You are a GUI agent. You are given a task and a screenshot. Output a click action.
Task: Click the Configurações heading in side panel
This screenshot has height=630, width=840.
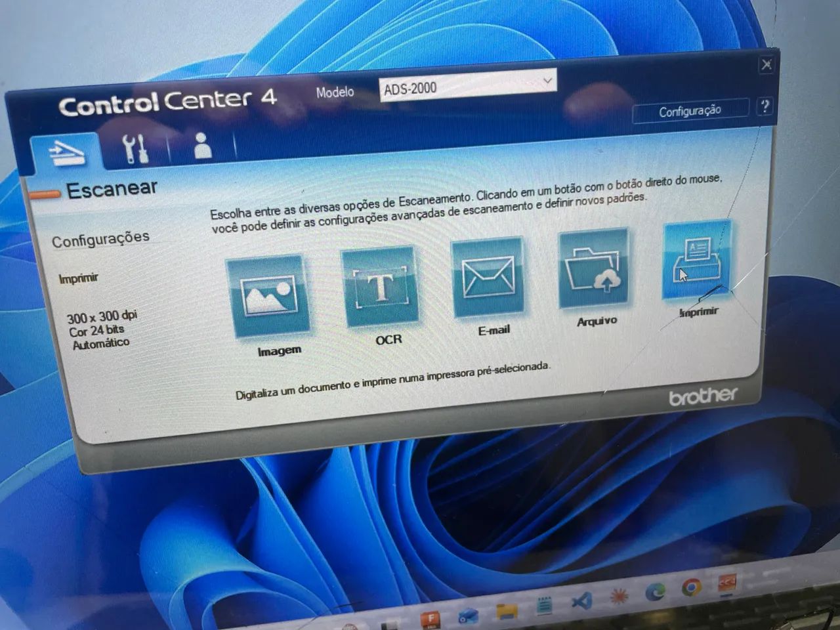[101, 239]
